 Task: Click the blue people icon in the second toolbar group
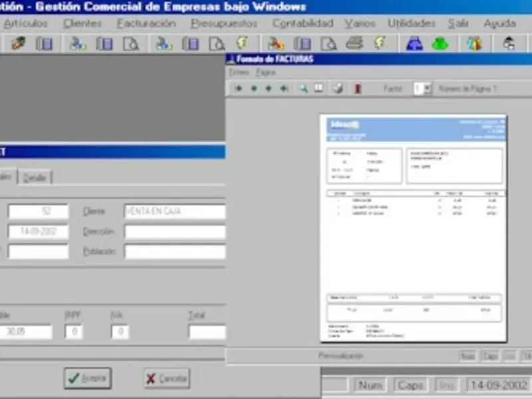click(78, 44)
